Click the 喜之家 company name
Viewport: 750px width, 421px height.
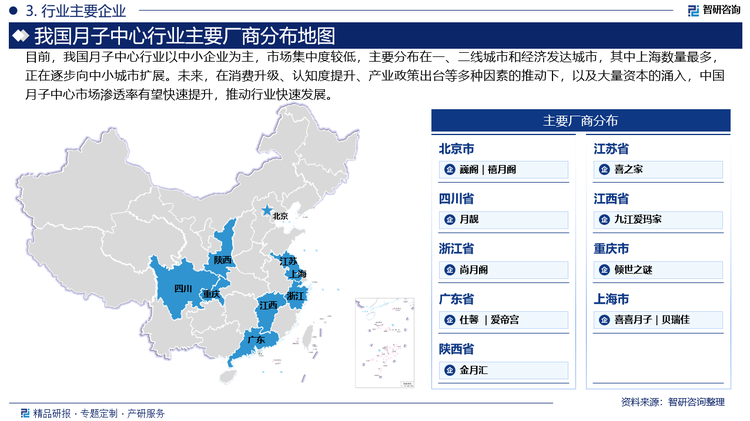point(628,169)
